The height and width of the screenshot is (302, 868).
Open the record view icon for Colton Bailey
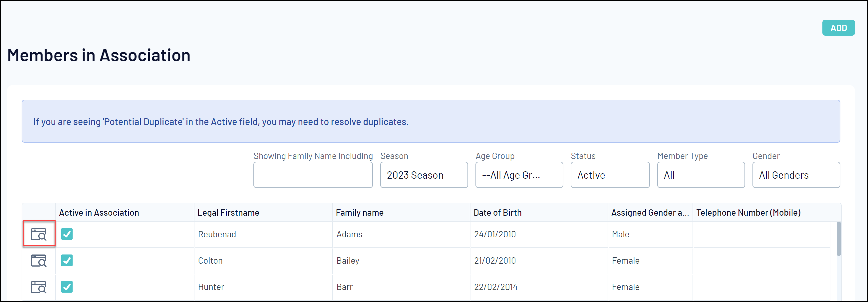(x=39, y=260)
